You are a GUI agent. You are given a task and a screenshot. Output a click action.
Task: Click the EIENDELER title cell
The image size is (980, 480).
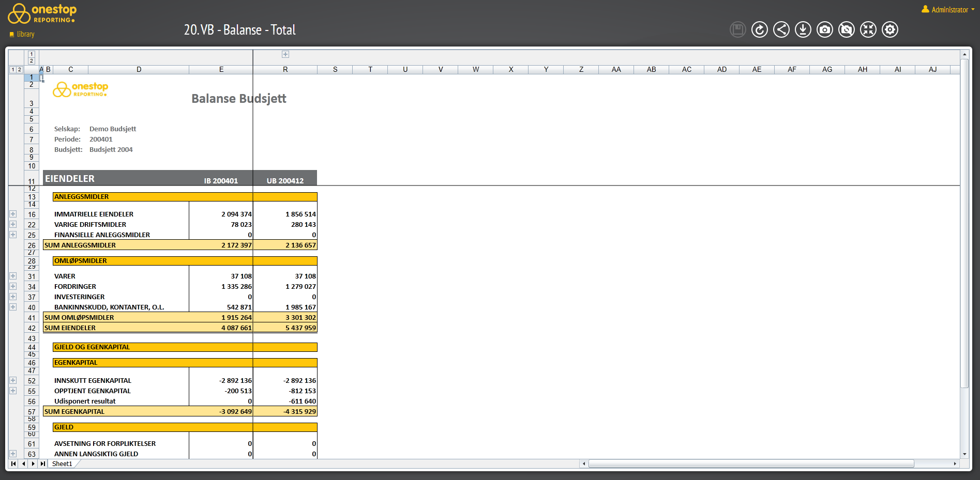point(70,179)
